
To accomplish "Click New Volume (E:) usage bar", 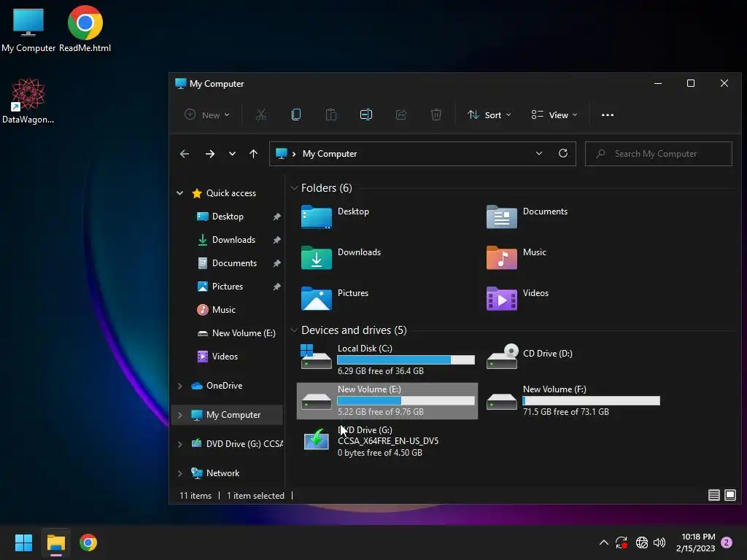I will coord(406,400).
